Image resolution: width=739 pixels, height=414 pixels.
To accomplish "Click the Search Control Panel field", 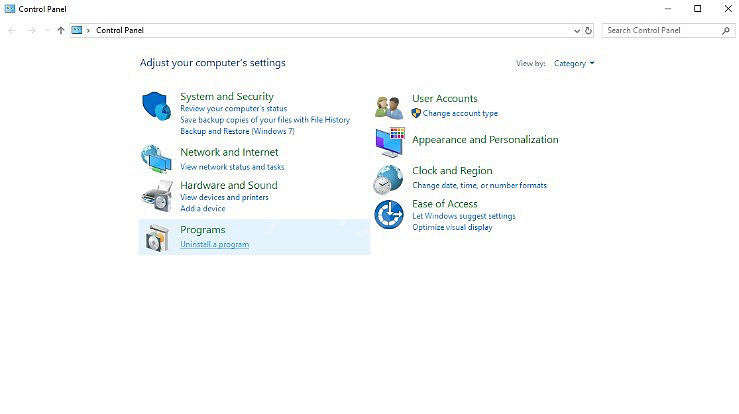I will pyautogui.click(x=660, y=31).
